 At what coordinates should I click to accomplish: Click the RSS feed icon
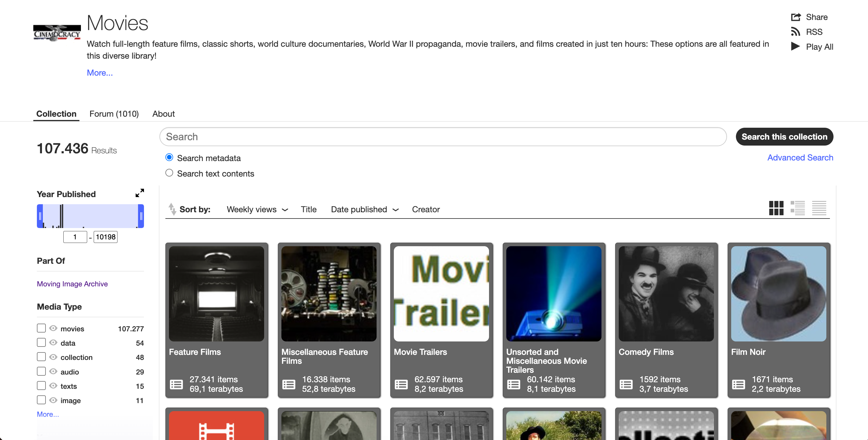point(796,31)
